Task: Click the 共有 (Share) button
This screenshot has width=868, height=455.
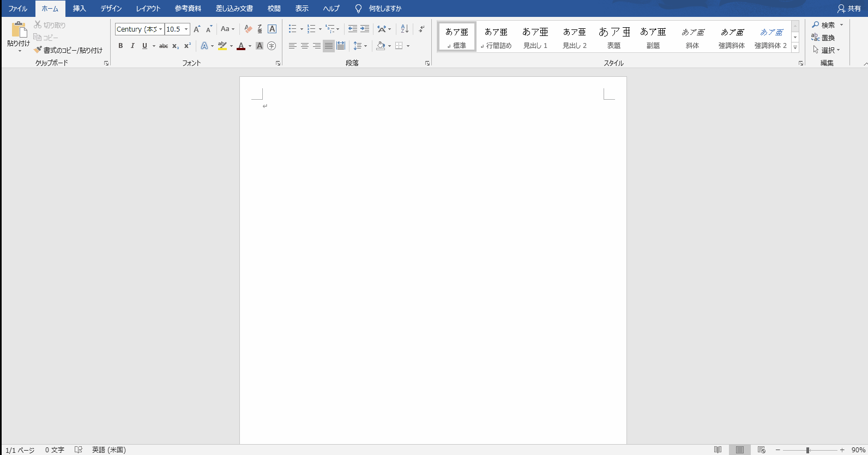Action: [849, 9]
